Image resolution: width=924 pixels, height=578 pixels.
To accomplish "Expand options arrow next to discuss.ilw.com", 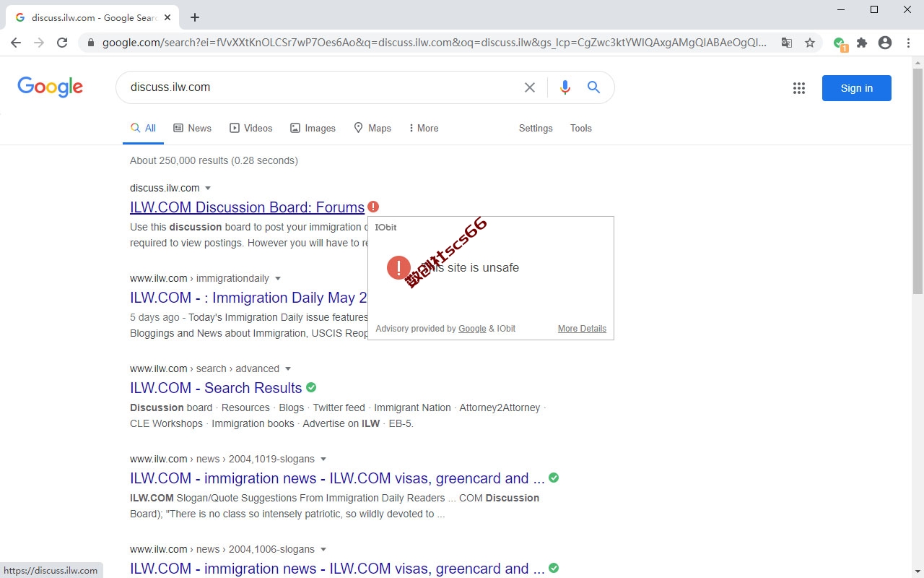I will [208, 189].
